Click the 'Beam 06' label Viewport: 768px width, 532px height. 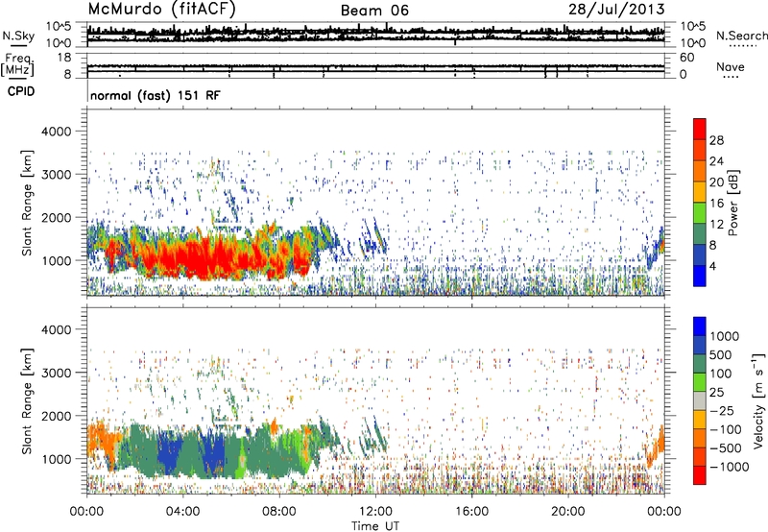click(374, 11)
